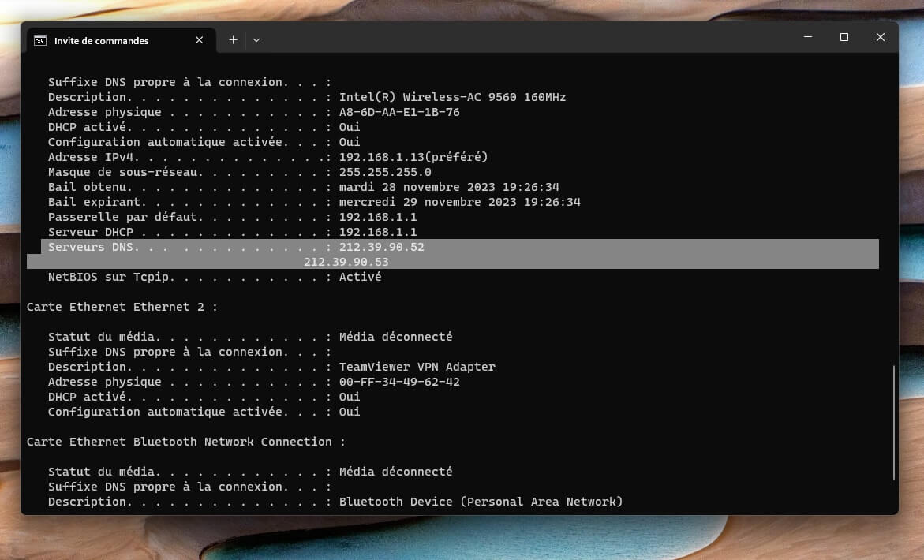Click TeamViewer VPN Adapter description
Viewport: 924px width, 560px height.
point(417,367)
